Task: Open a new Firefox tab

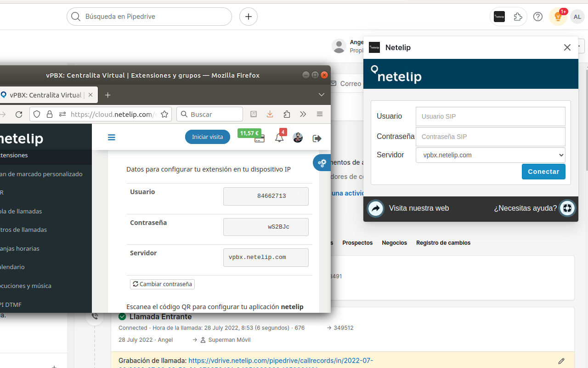Action: (107, 95)
